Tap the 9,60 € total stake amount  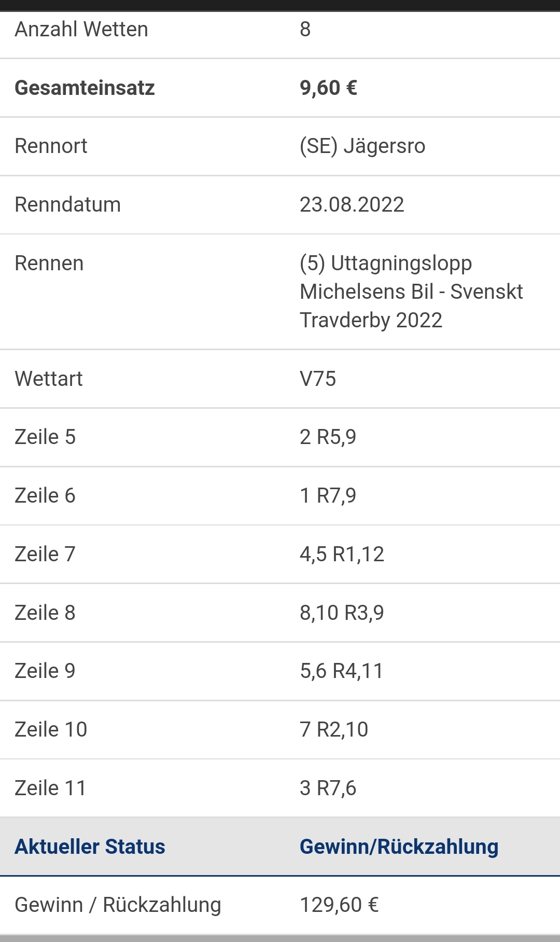pyautogui.click(x=328, y=88)
